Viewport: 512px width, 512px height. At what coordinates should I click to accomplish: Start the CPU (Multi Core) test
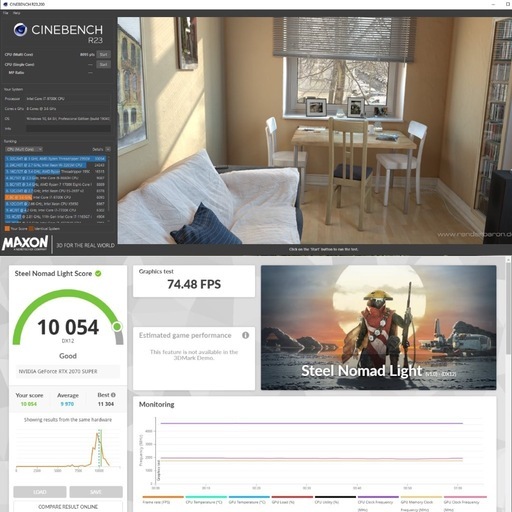(x=104, y=54)
